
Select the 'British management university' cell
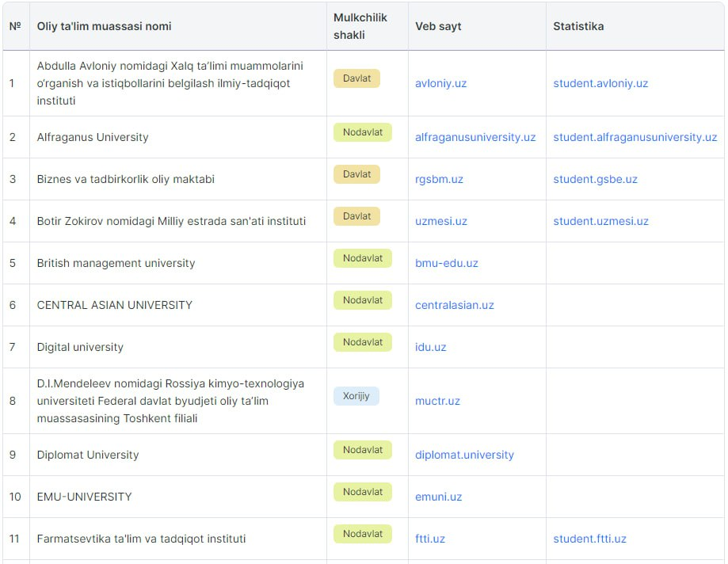(x=177, y=263)
